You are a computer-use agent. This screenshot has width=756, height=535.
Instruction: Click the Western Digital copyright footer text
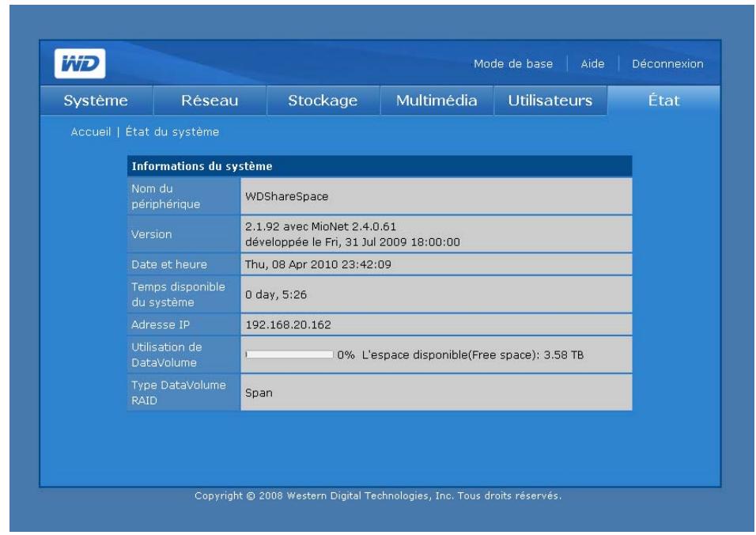pos(378,495)
